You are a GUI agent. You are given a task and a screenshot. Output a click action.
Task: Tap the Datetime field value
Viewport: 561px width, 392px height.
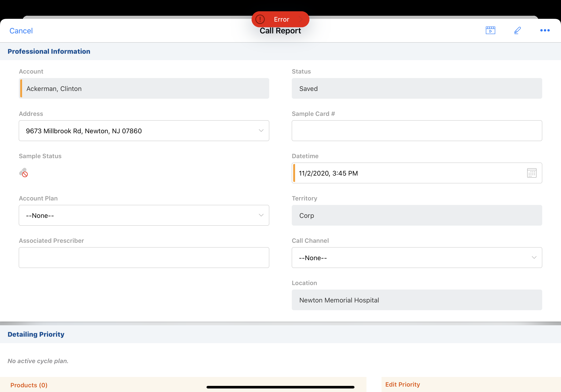coord(328,173)
